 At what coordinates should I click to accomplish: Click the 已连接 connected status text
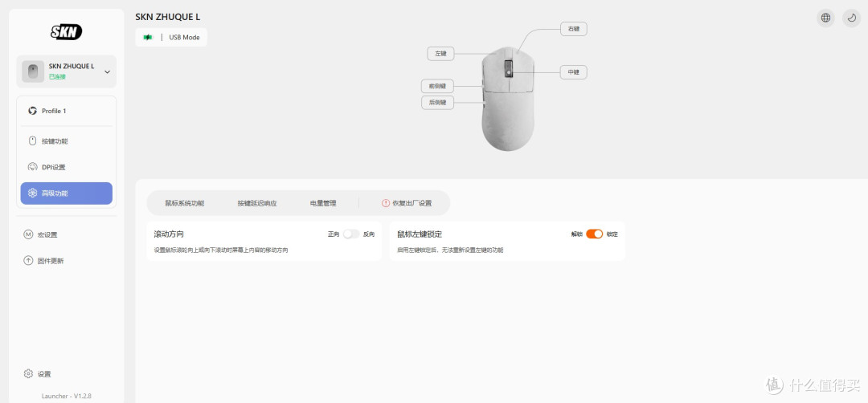[58, 77]
